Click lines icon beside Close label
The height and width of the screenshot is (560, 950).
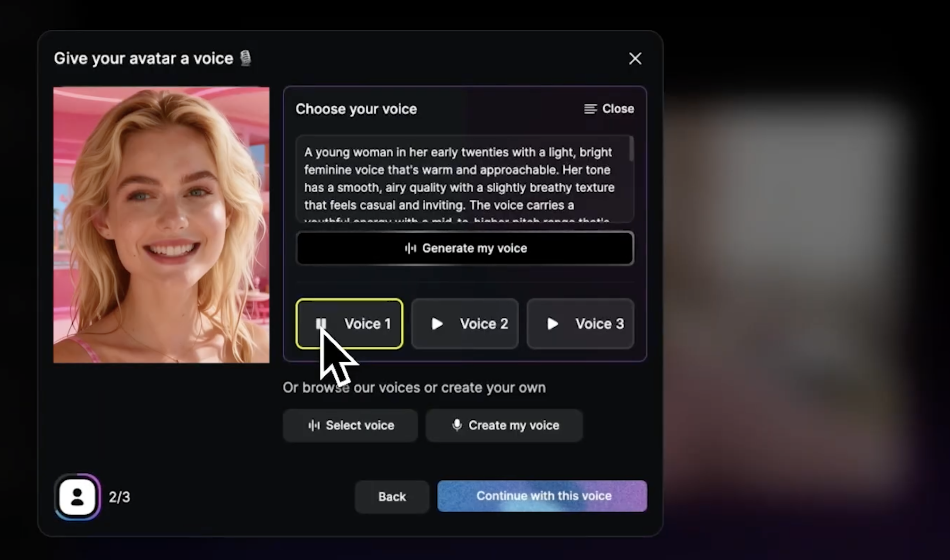590,109
